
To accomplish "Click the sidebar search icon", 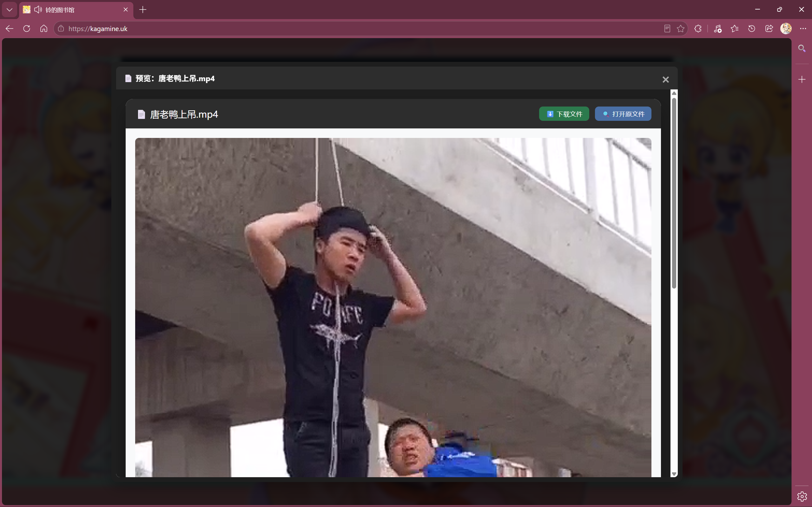I will (x=802, y=49).
